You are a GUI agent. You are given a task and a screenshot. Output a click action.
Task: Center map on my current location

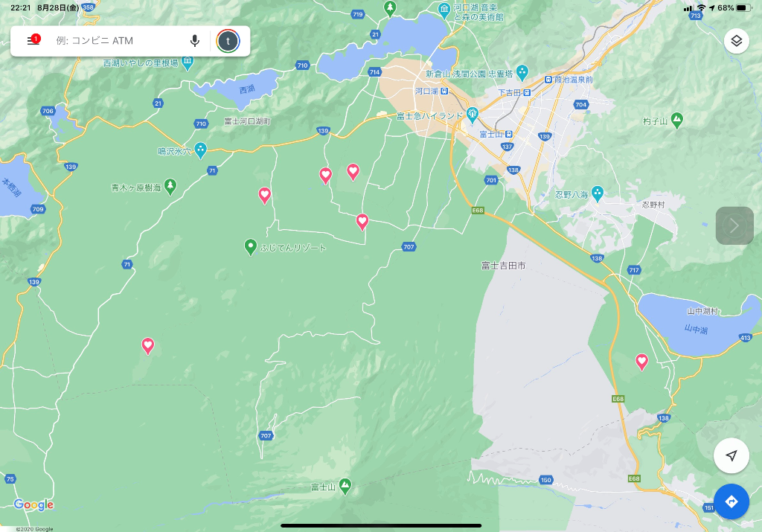point(731,456)
